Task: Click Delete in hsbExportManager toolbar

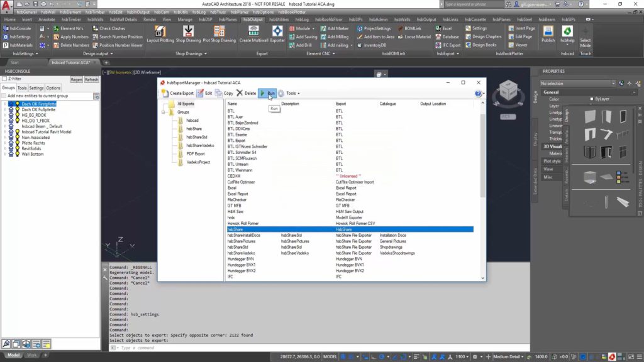Action: pos(247,93)
